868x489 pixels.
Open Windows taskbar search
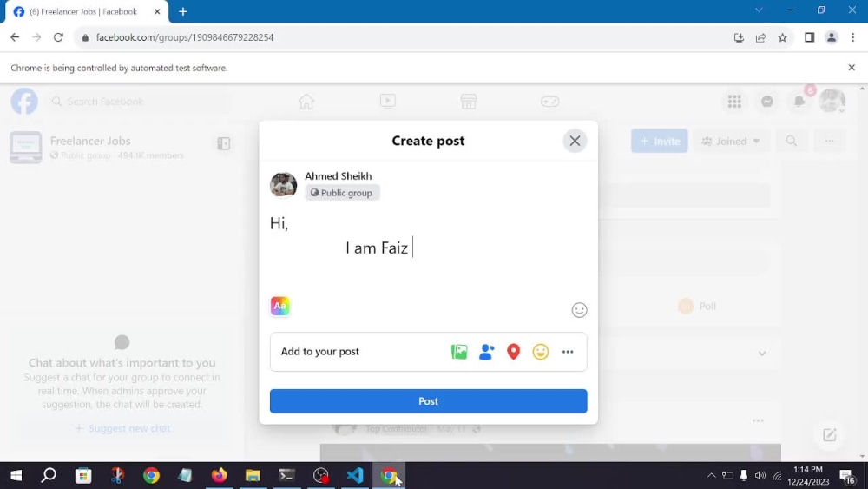tap(49, 475)
